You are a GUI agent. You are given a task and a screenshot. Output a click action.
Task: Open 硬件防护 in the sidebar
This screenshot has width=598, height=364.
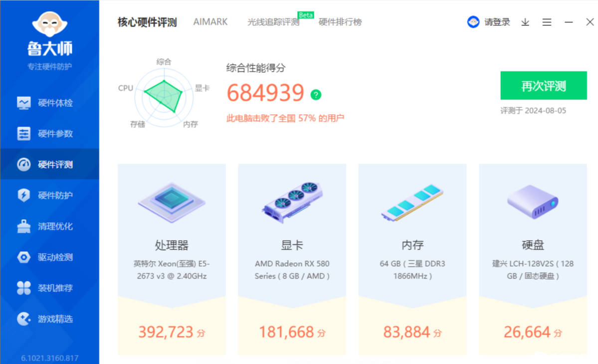pyautogui.click(x=49, y=195)
